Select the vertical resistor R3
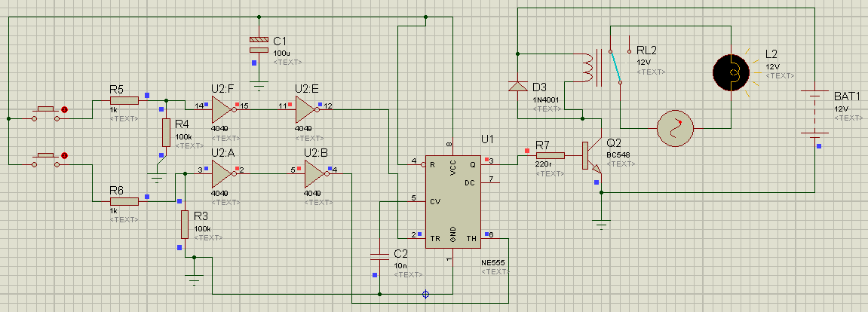 pos(185,225)
